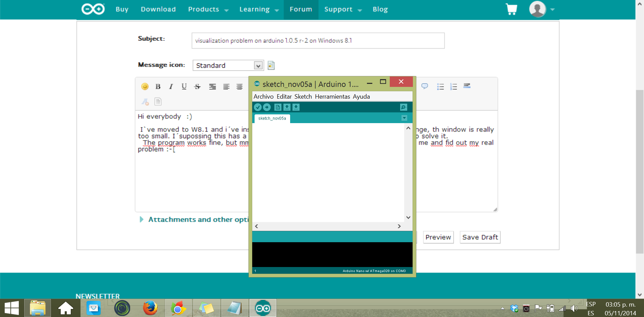Apply italic formatting in the forum editor
The image size is (644, 317).
coord(171,87)
